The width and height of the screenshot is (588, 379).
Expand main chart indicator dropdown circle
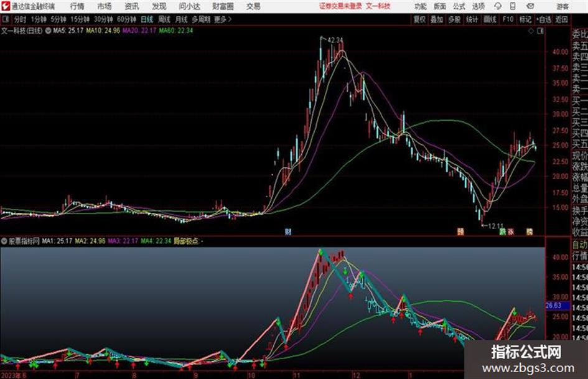48,30
